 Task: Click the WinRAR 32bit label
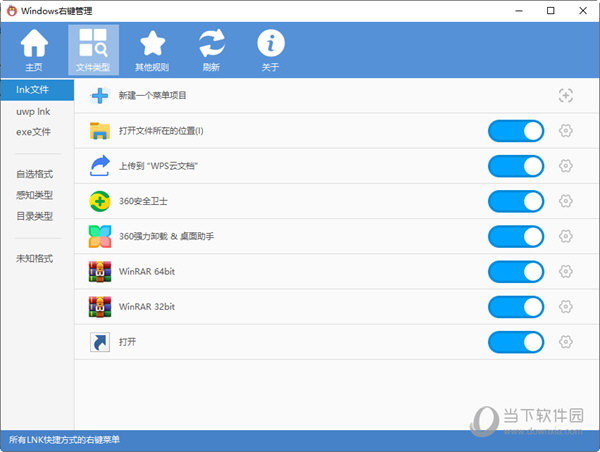point(147,307)
